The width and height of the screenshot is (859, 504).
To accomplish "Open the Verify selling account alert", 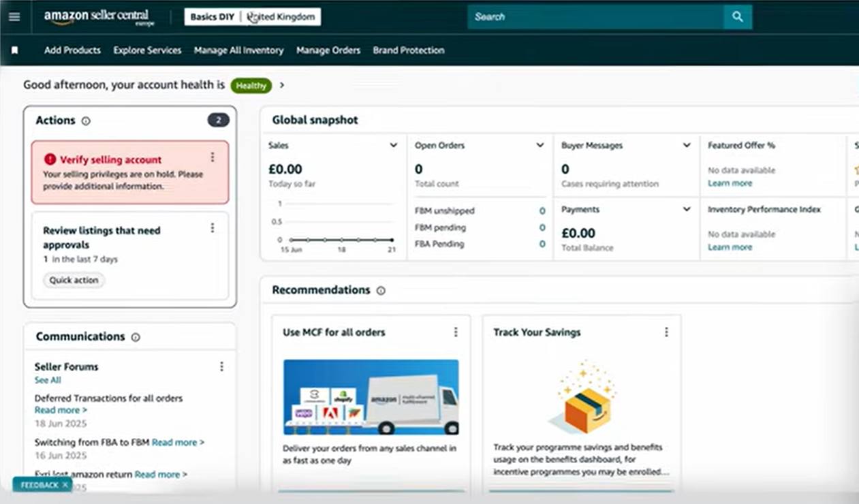I will [129, 172].
